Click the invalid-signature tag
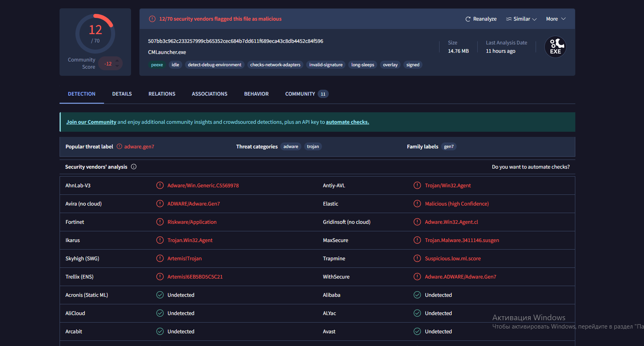The image size is (644, 346). point(326,65)
